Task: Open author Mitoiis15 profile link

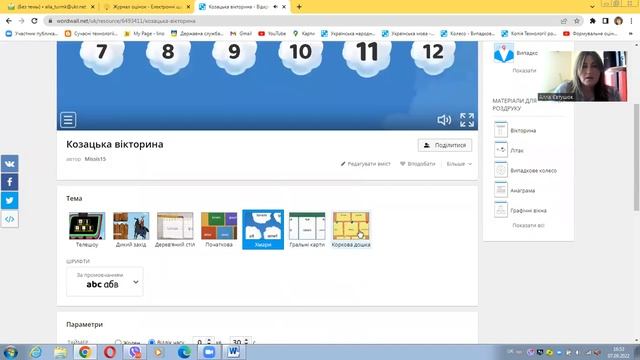Action: tap(95, 159)
